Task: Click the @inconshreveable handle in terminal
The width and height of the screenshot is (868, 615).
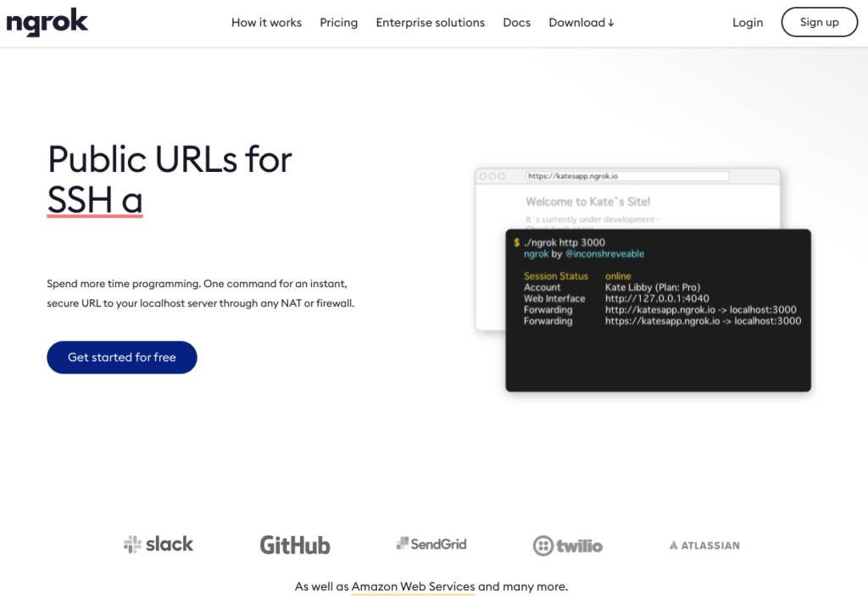Action: coord(604,254)
